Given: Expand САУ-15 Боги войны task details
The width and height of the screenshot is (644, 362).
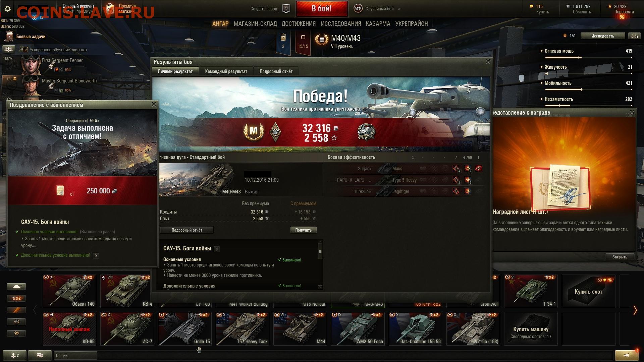Looking at the screenshot, I should click(x=217, y=249).
